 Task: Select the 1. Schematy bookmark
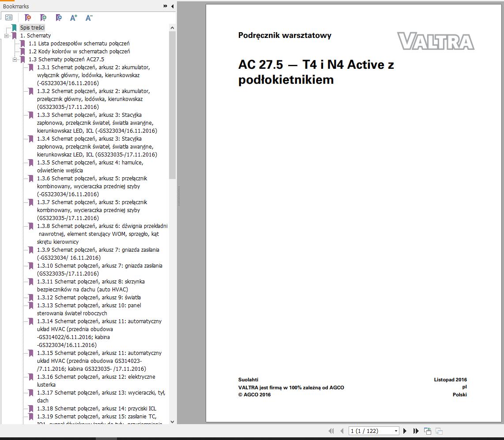click(35, 36)
